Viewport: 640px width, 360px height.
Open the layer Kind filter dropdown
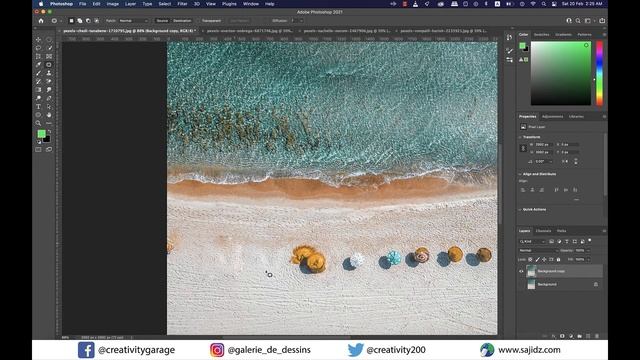[533, 242]
